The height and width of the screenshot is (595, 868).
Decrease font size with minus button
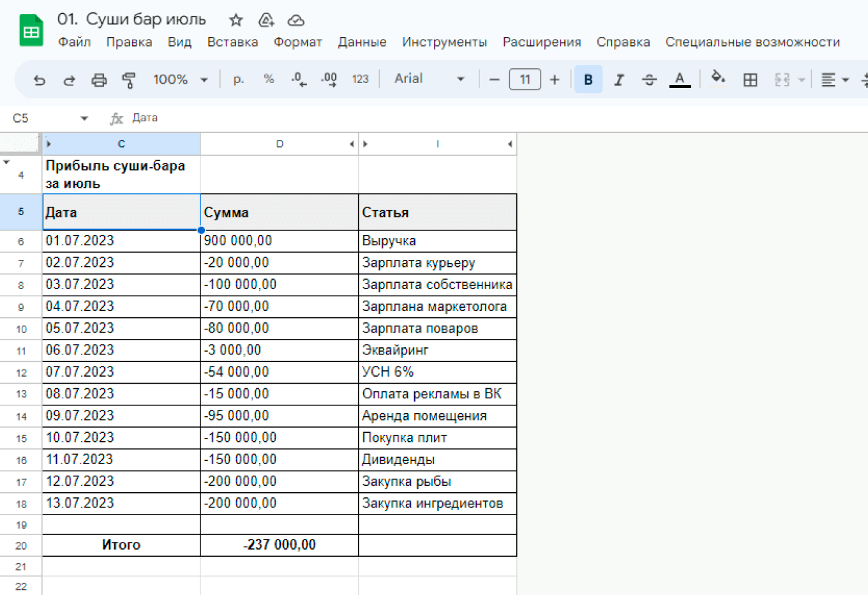(x=494, y=80)
